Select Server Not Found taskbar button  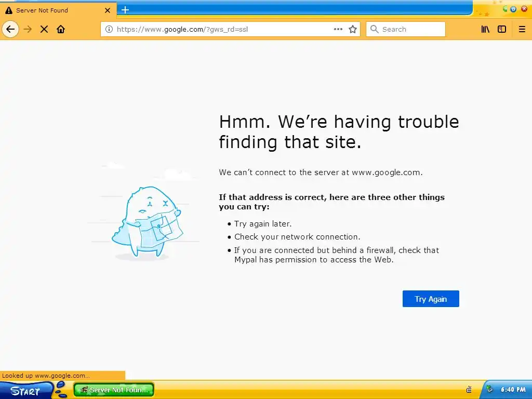click(114, 390)
